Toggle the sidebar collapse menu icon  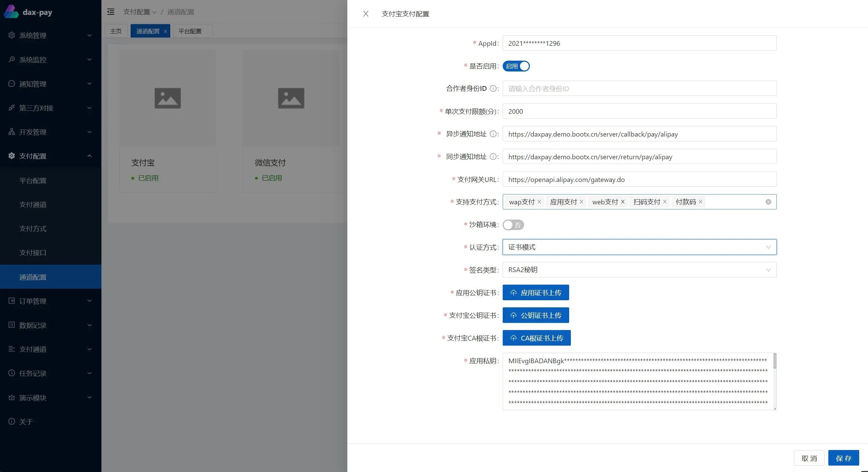click(x=111, y=12)
